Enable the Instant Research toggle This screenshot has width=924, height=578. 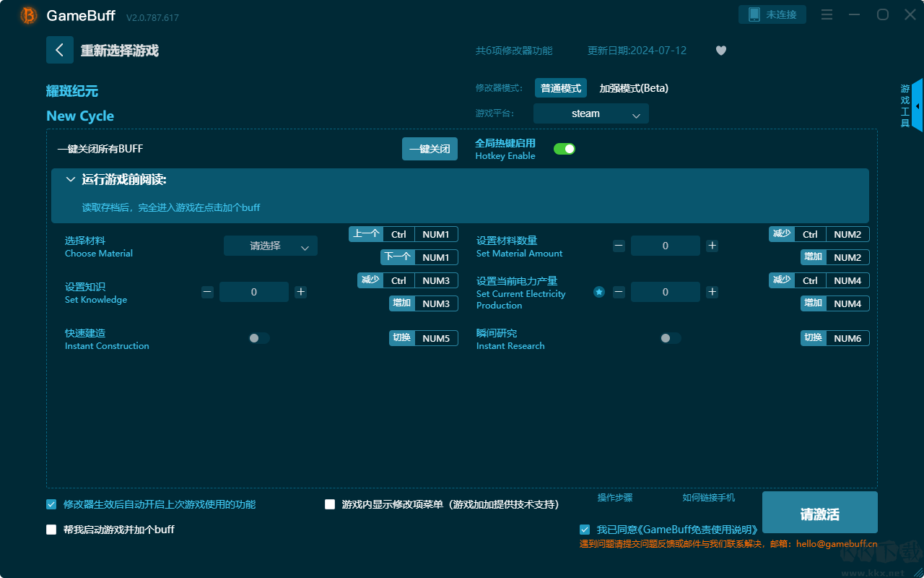[x=671, y=338]
